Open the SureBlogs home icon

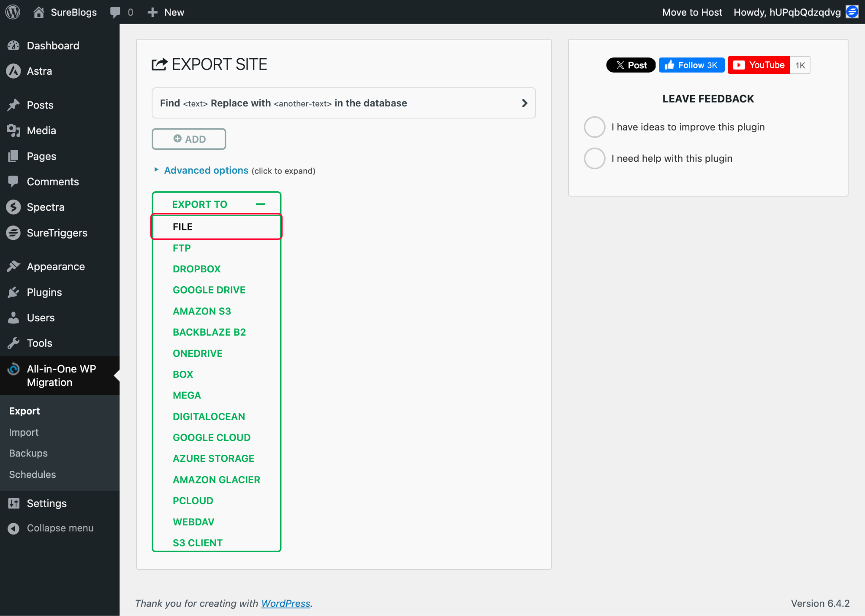[39, 12]
